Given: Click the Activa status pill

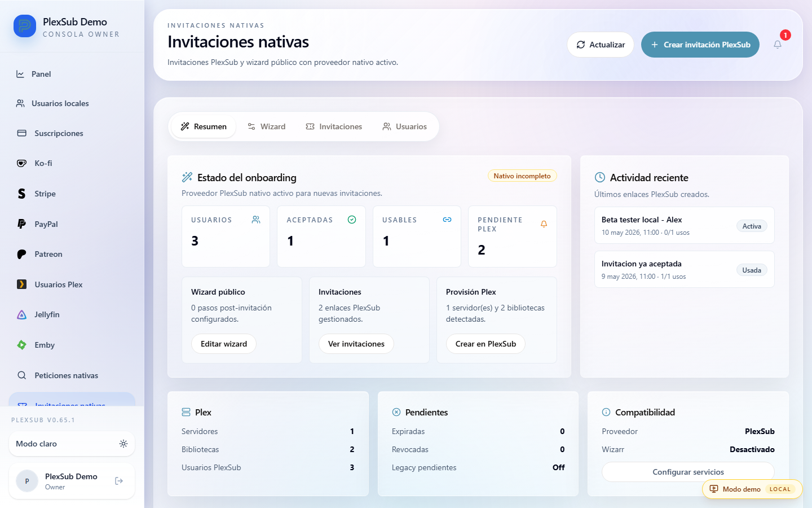Looking at the screenshot, I should pos(752,226).
